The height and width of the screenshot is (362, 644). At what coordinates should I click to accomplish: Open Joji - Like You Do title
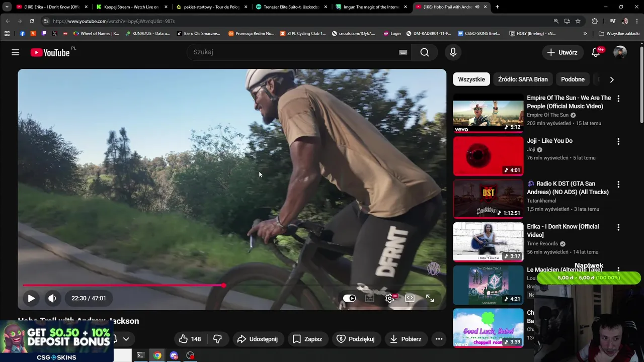pyautogui.click(x=549, y=141)
